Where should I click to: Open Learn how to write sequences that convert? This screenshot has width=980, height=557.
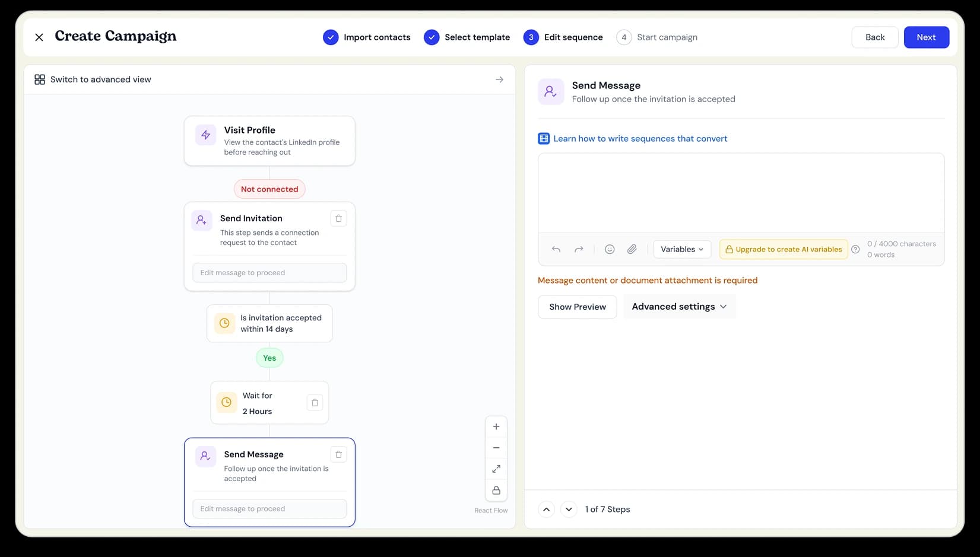point(640,138)
